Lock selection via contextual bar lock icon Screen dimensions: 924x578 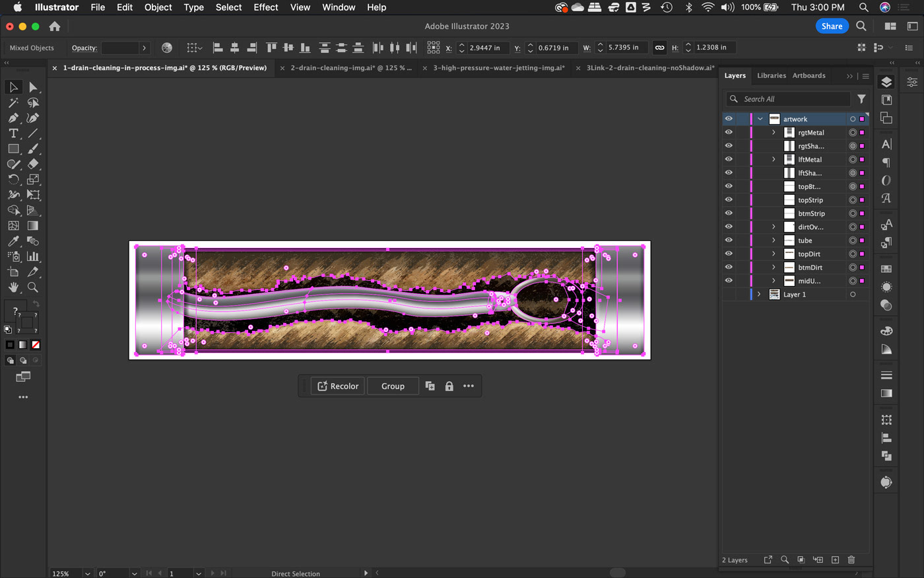(449, 386)
